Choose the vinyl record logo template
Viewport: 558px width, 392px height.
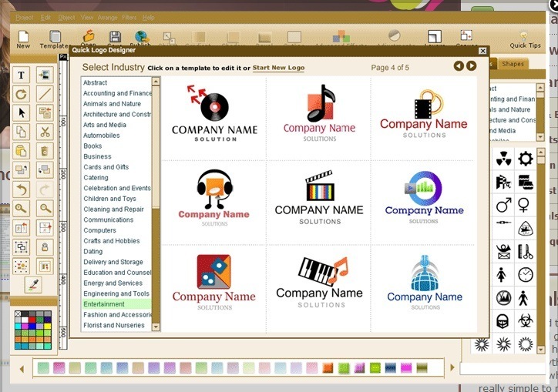click(x=214, y=113)
